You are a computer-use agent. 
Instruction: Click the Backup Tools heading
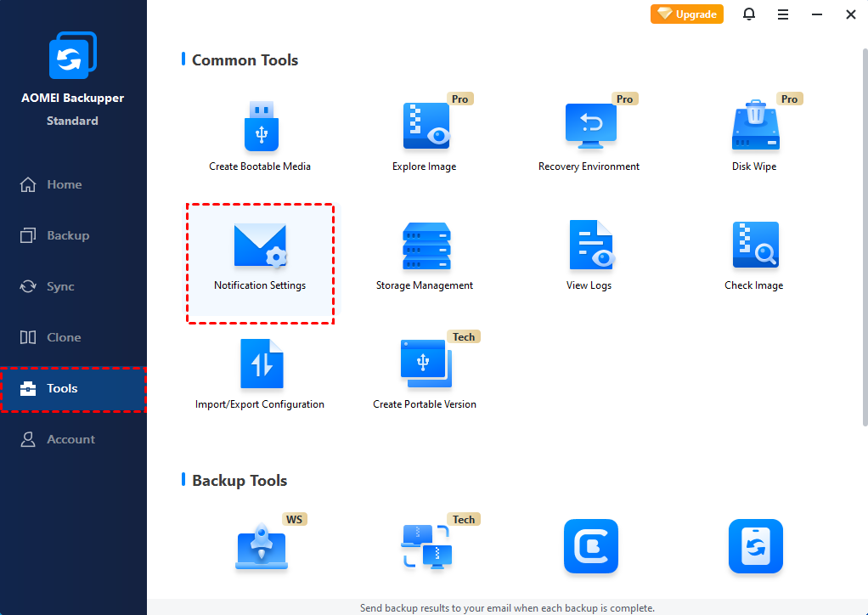pos(240,480)
